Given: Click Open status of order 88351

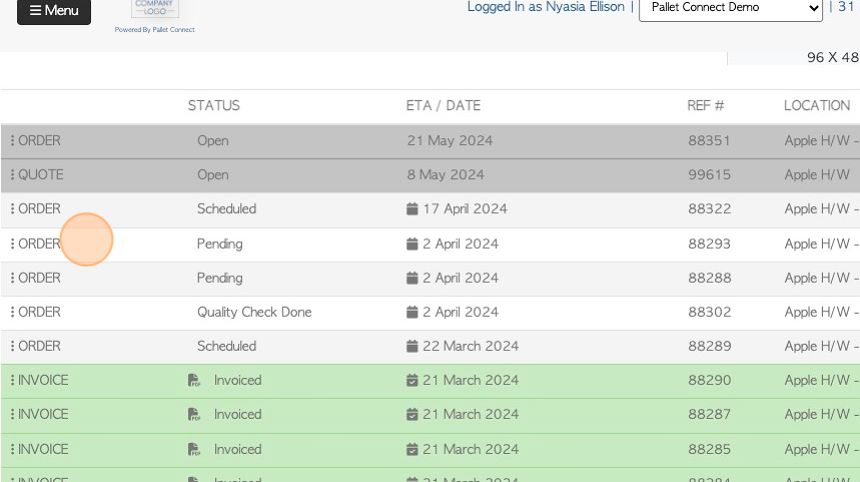Looking at the screenshot, I should tap(213, 140).
